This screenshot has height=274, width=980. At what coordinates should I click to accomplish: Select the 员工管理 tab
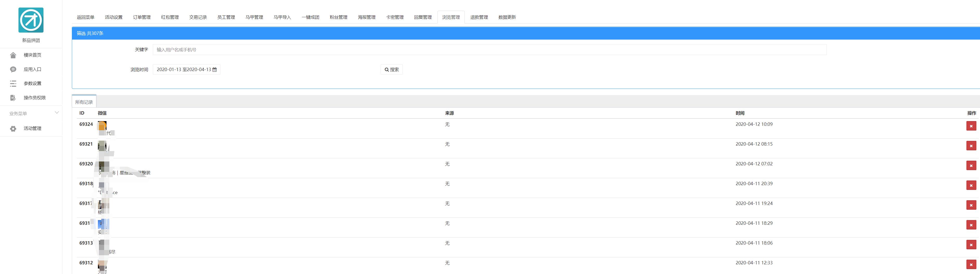point(226,17)
